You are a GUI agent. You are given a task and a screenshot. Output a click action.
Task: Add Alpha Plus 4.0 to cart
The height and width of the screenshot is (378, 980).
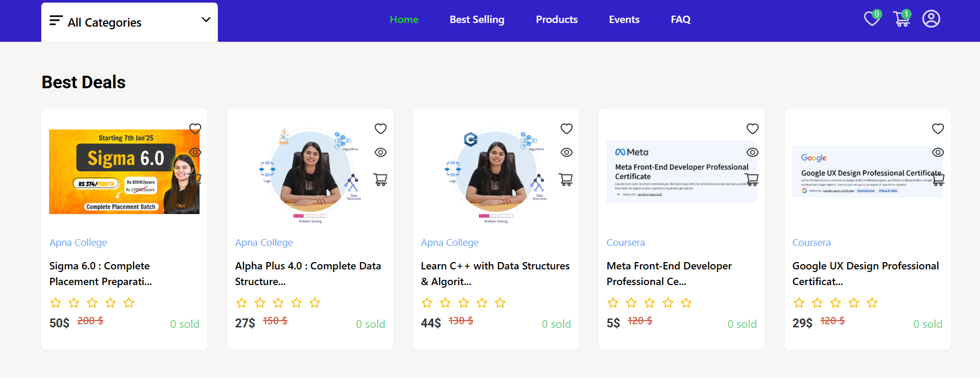click(381, 180)
